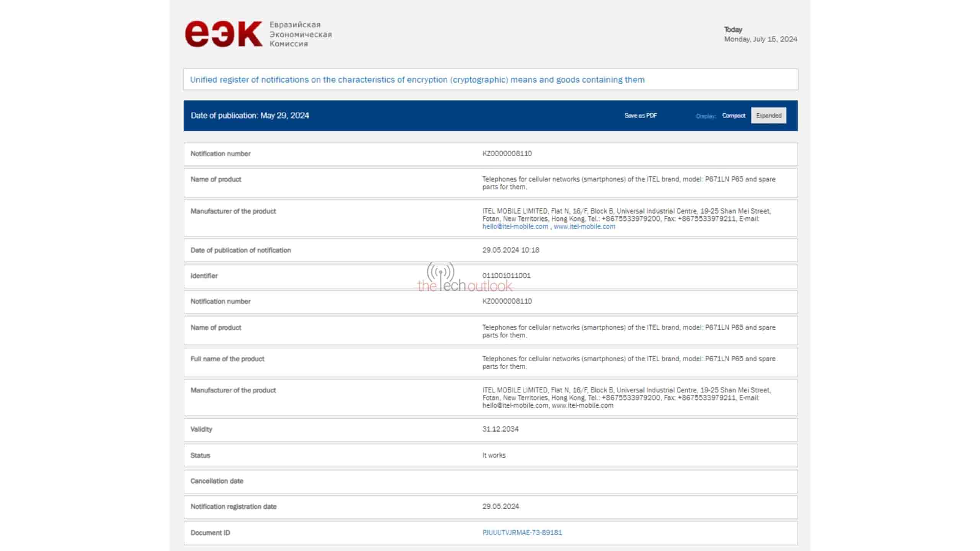Click the Евразийская Экономическая Комиссия text

point(301,34)
